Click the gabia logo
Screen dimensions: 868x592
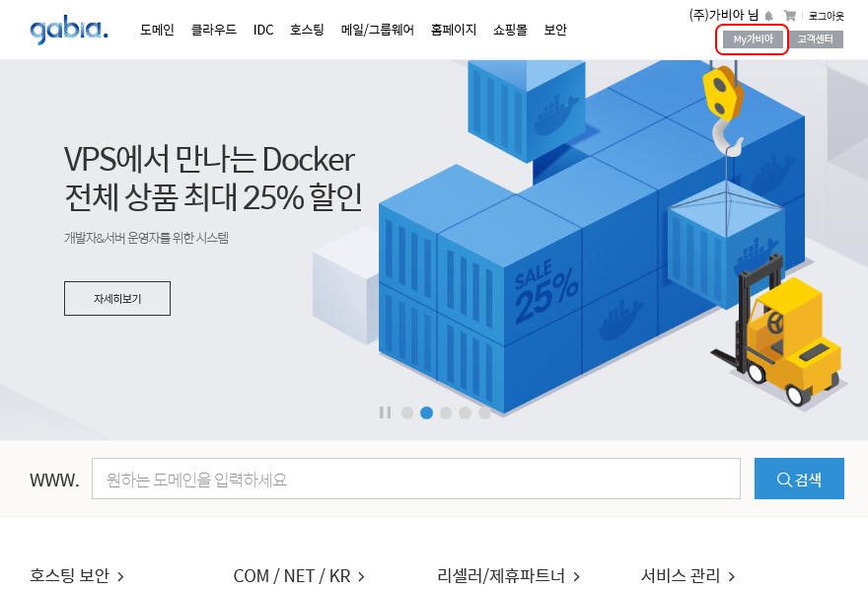coord(69,31)
